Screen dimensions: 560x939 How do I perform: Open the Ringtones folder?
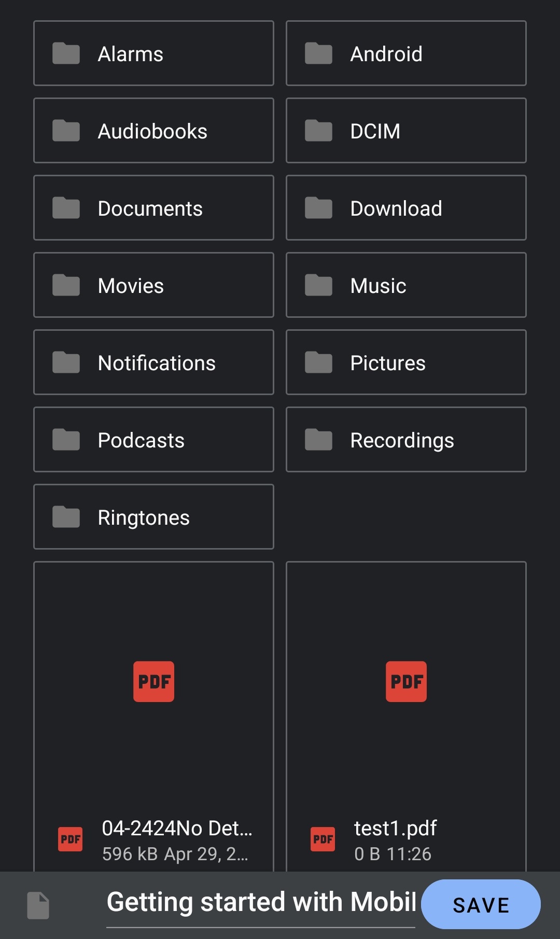tap(153, 517)
